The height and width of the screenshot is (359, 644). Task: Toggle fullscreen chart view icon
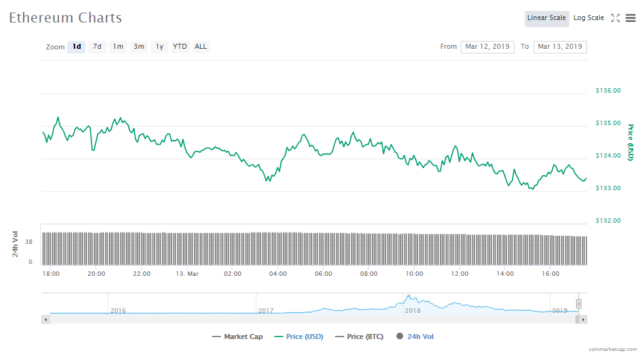coord(615,18)
